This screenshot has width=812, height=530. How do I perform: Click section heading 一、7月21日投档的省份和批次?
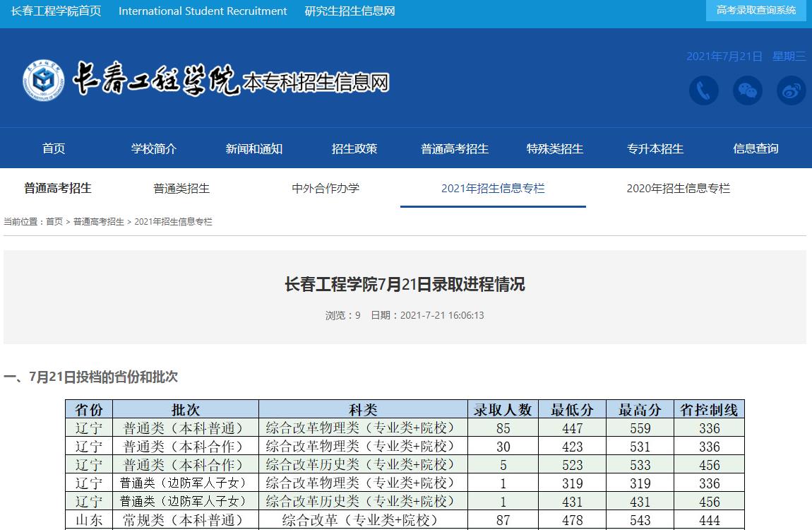pyautogui.click(x=90, y=377)
